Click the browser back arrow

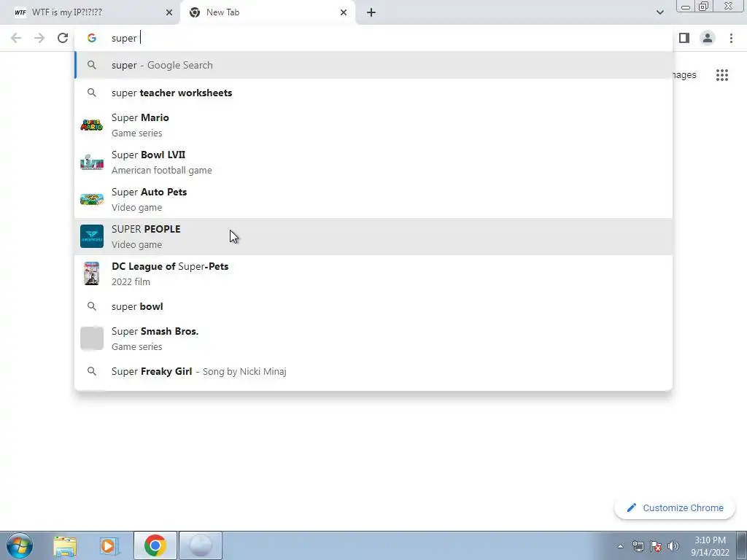coord(16,38)
